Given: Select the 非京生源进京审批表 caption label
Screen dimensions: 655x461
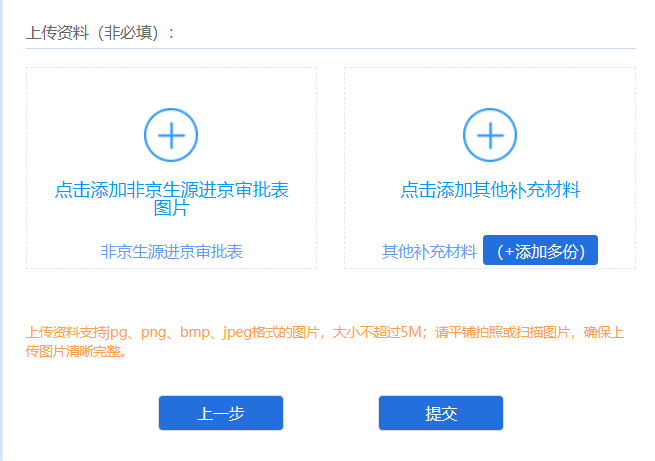Looking at the screenshot, I should tap(171, 252).
